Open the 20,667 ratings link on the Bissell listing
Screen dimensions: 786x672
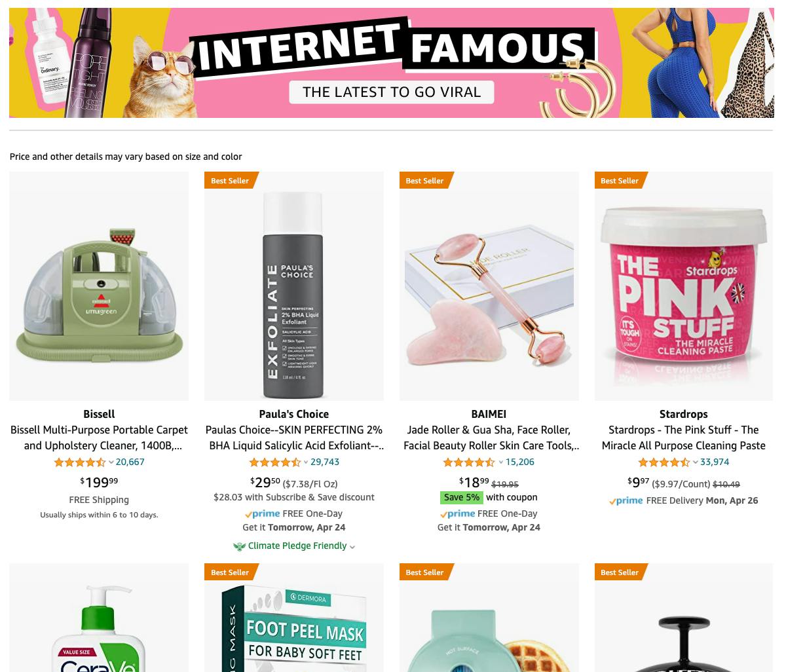(130, 462)
